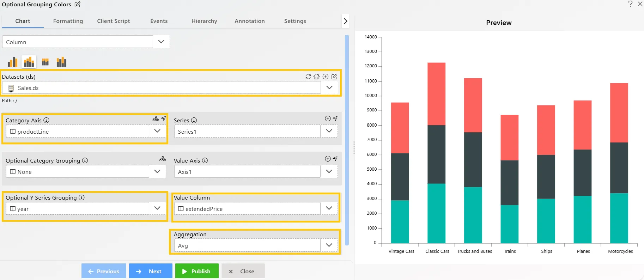This screenshot has width=644, height=280.
Task: Expand the Aggregation dropdown showing Avg
Action: (x=329, y=245)
